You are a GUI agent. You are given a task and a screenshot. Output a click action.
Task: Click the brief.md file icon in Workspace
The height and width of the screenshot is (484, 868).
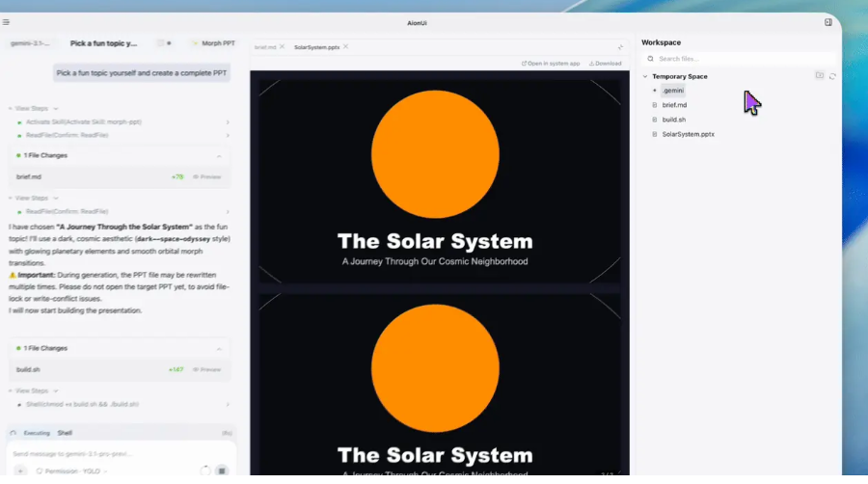(x=654, y=105)
